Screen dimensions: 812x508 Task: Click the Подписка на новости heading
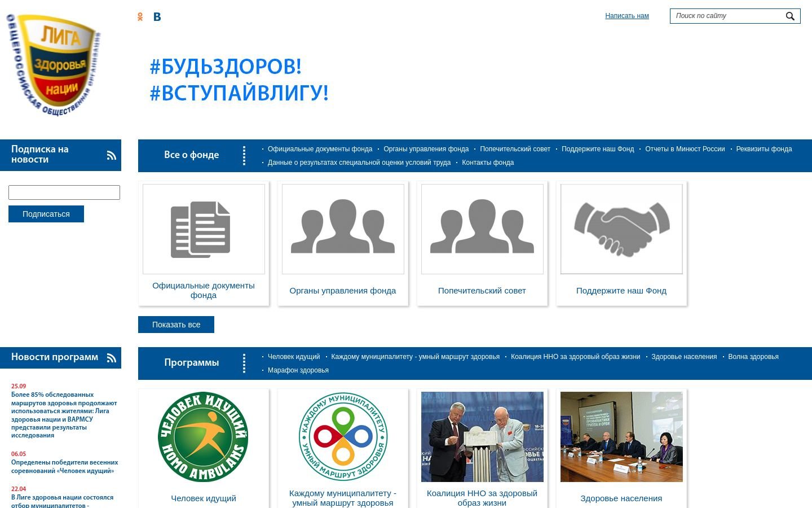click(40, 154)
